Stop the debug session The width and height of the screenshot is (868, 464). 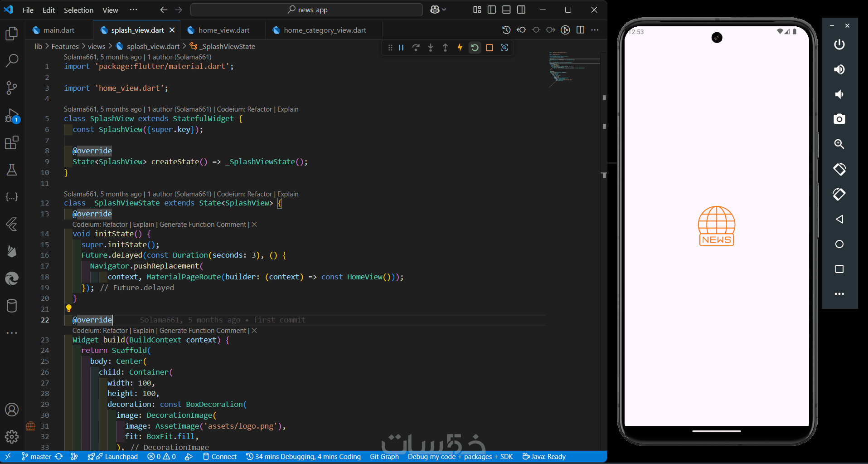[490, 48]
